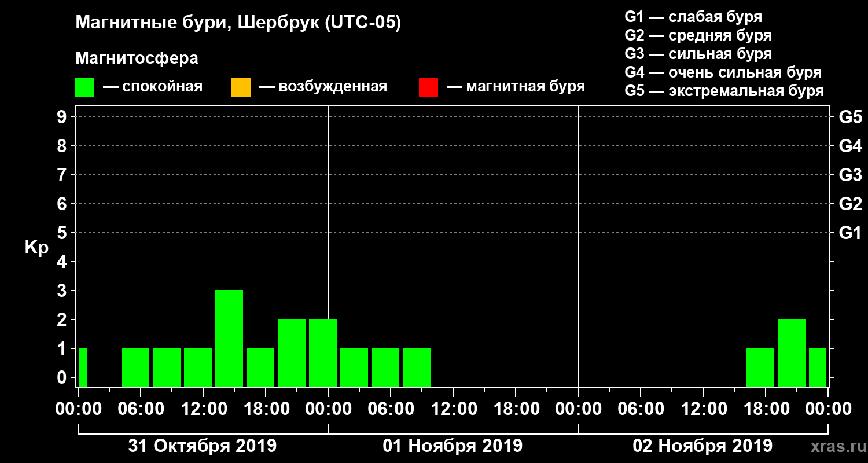Click the 'G1' label on the right axis
Image resolution: width=868 pixels, height=463 pixels.
pos(850,233)
